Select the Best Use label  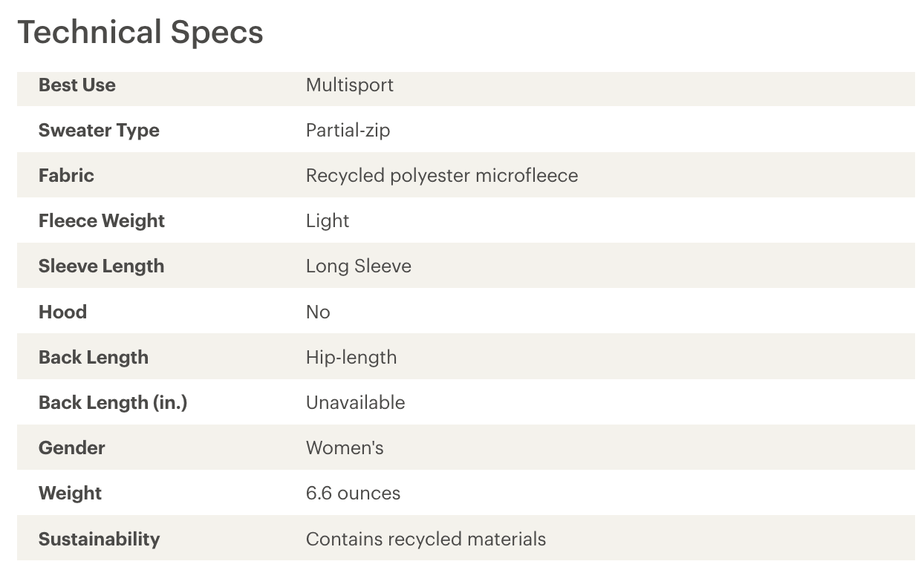click(77, 85)
